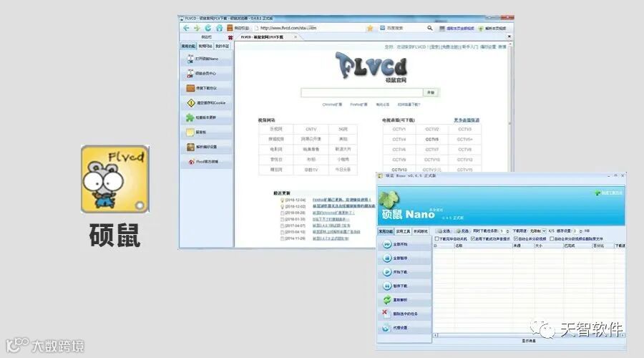Image resolution: width=644 pixels, height=358 pixels.
Task: Select 休闲游戏 tab in Nano window
Action: tap(420, 231)
